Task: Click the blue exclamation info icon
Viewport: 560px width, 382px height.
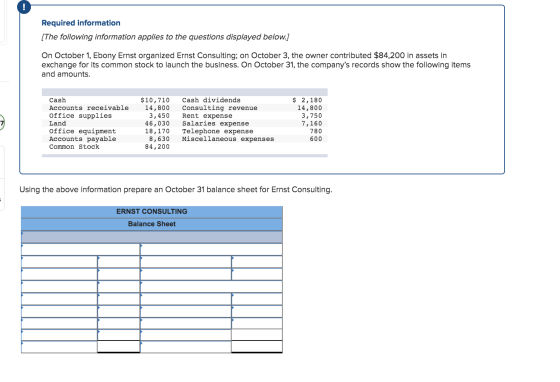Action: coord(24,7)
